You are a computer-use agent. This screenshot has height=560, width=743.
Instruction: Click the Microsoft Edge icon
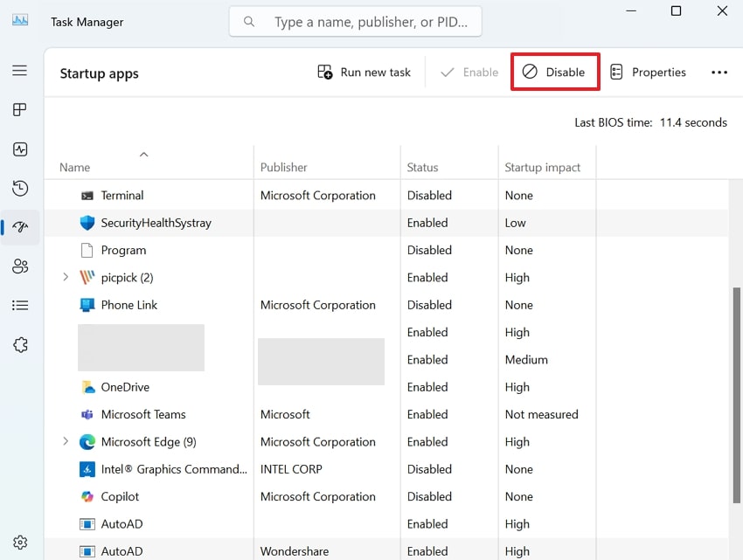point(87,442)
